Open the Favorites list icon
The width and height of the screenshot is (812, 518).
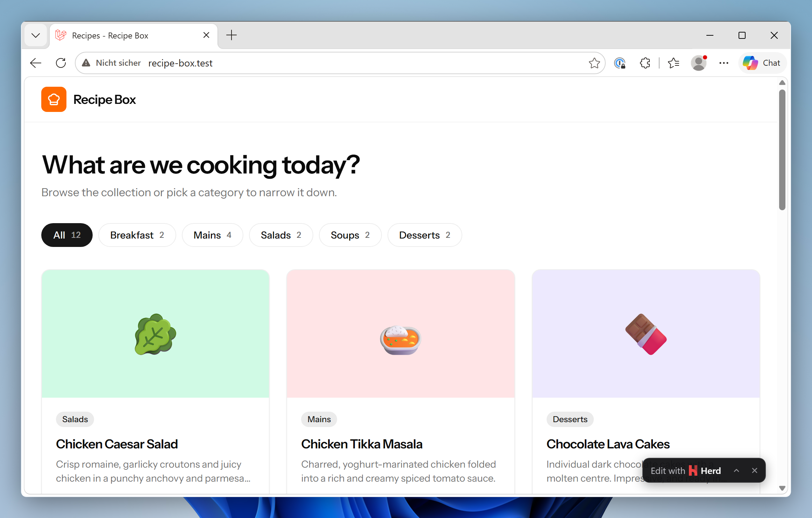pyautogui.click(x=674, y=63)
